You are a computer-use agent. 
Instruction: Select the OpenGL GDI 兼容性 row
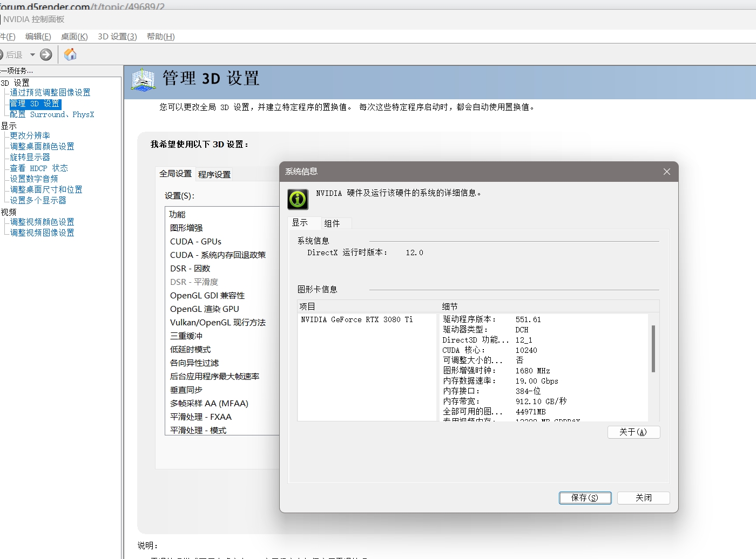(222, 295)
